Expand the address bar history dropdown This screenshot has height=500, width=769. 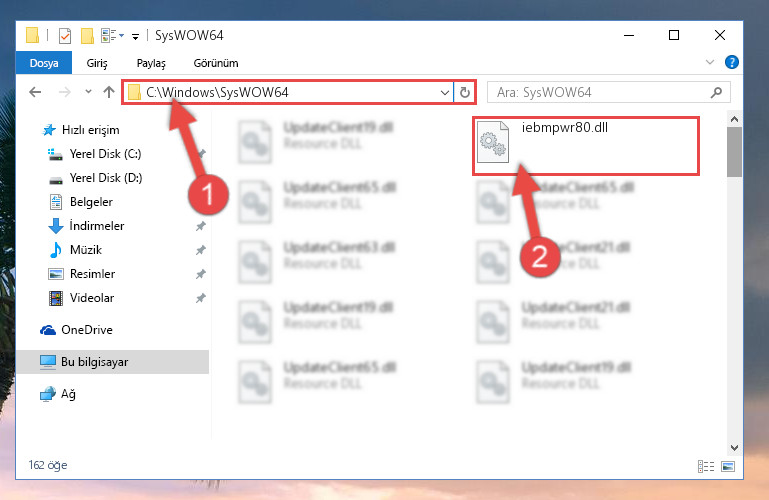point(444,92)
